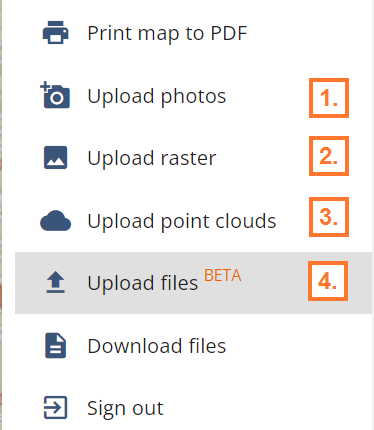Click the orange box numbered 2
The width and height of the screenshot is (374, 430).
[x=329, y=156]
